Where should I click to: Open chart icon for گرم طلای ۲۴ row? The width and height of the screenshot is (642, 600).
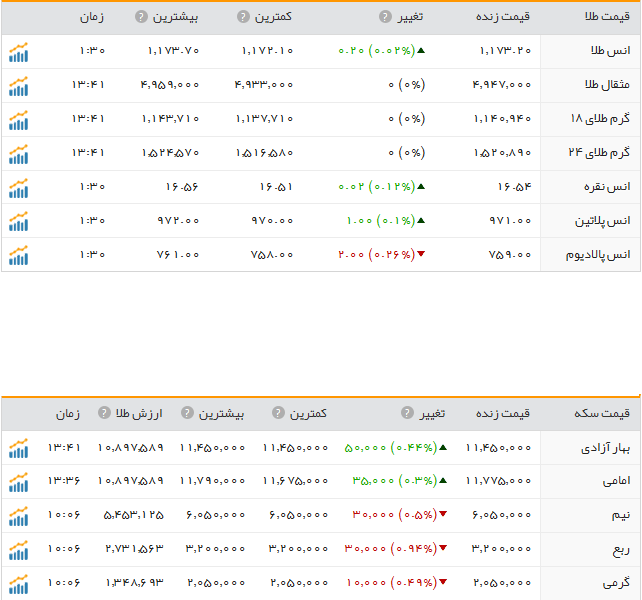pos(18,154)
